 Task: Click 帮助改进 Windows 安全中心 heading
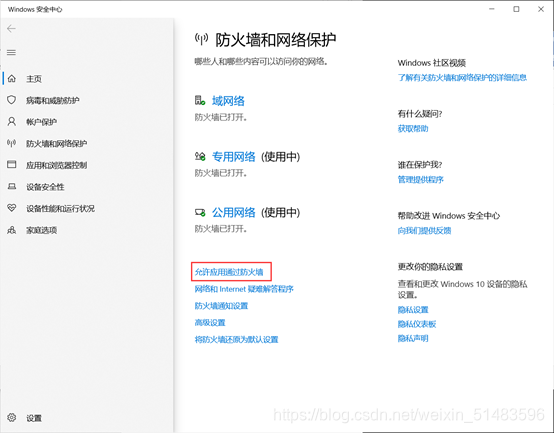coord(449,215)
